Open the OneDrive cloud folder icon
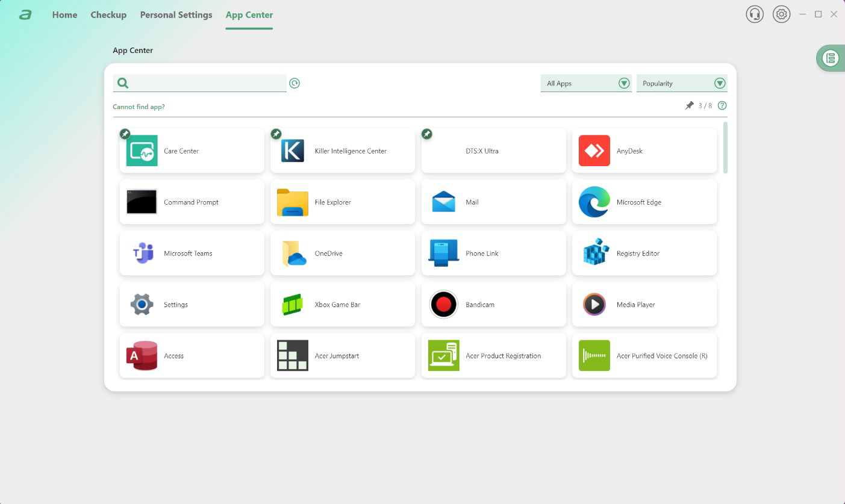The width and height of the screenshot is (845, 504). pyautogui.click(x=294, y=253)
